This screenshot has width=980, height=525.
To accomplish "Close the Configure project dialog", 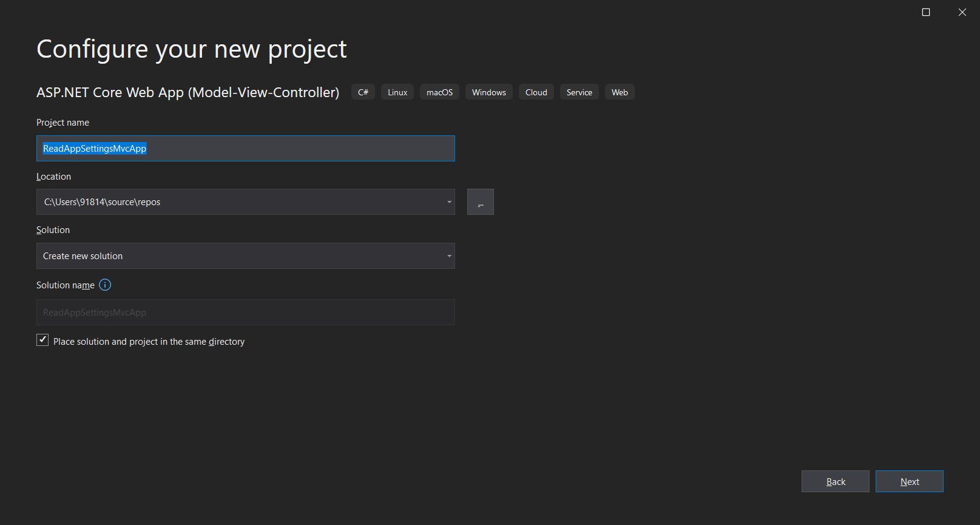I will pos(962,12).
